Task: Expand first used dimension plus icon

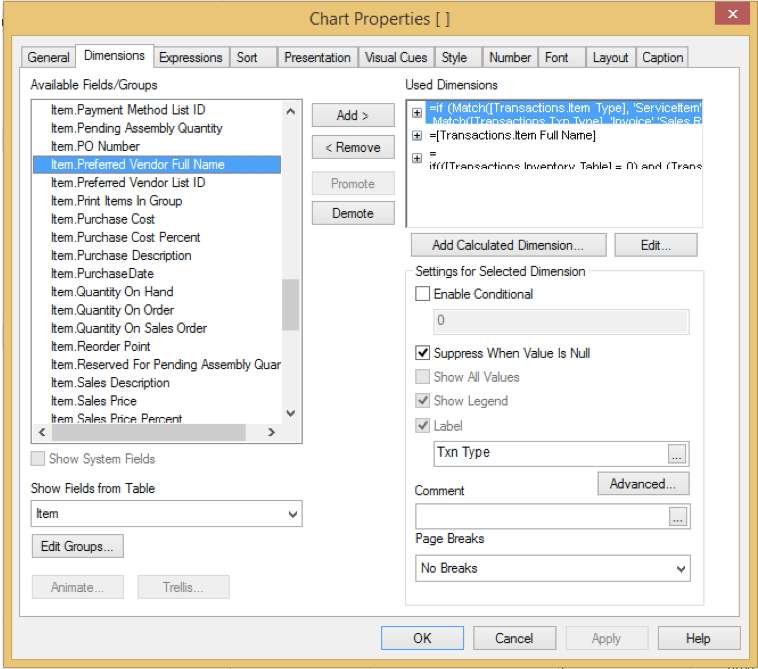Action: click(417, 113)
